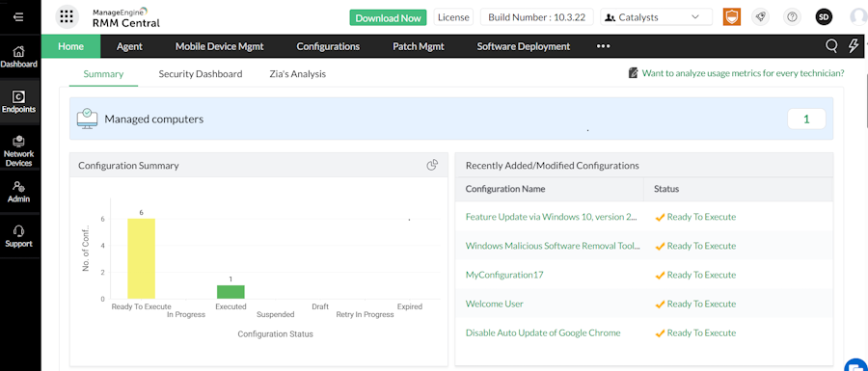Open the app launcher grid icon

click(x=67, y=17)
